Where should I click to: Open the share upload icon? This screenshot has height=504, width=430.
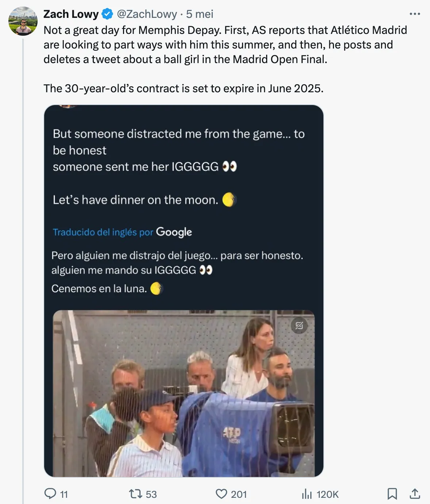[415, 494]
